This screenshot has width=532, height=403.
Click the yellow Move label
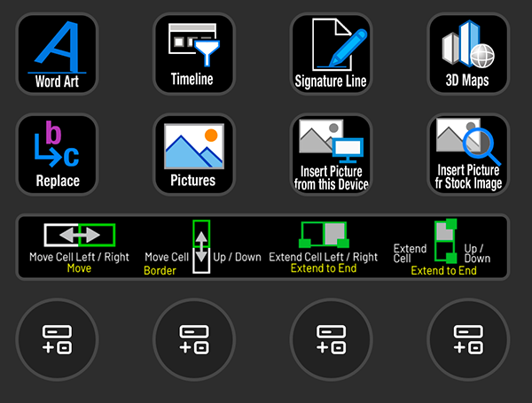[x=79, y=268]
